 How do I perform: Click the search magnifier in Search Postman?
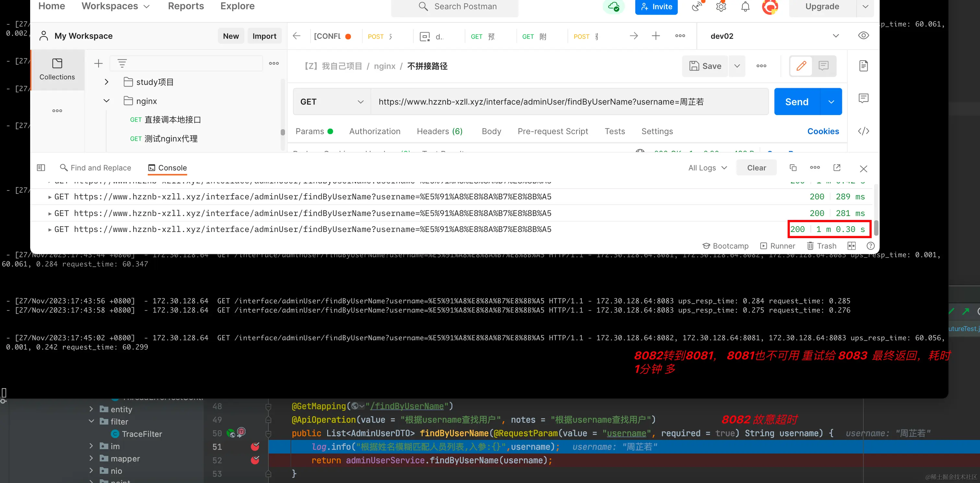click(x=423, y=6)
